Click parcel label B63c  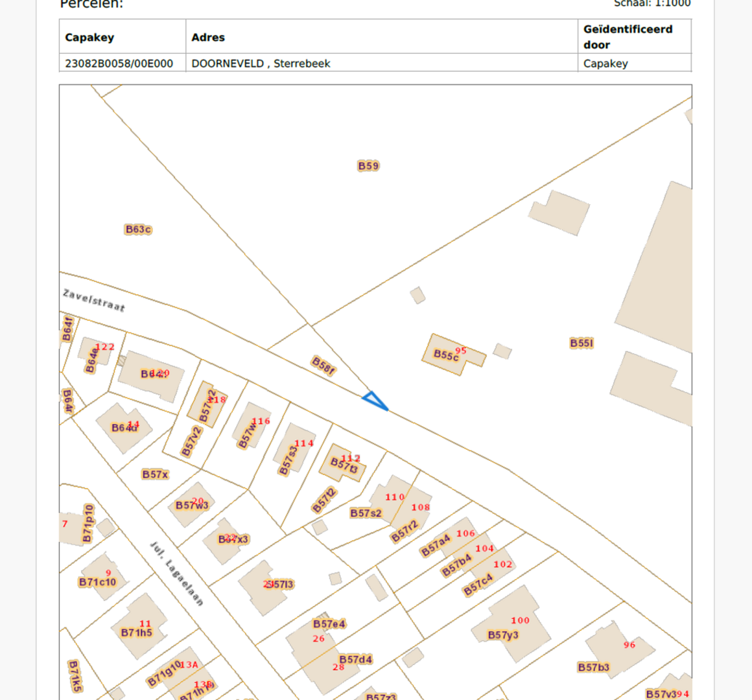point(138,229)
